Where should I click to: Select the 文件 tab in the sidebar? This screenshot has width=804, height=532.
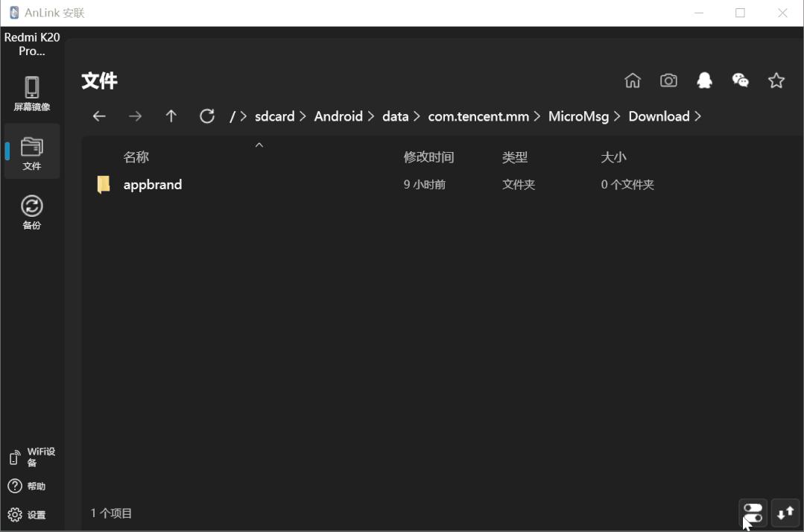(x=31, y=151)
